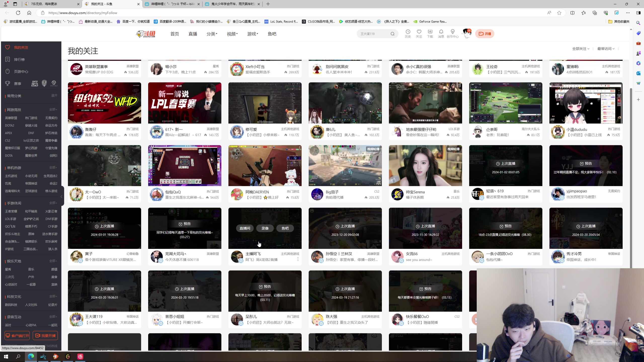Click the Douyu logo

pos(146,34)
